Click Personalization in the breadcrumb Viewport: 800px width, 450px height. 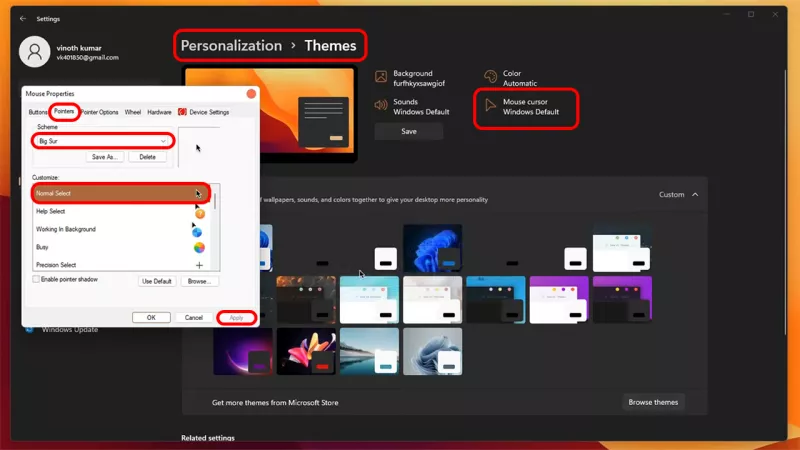pyautogui.click(x=231, y=45)
